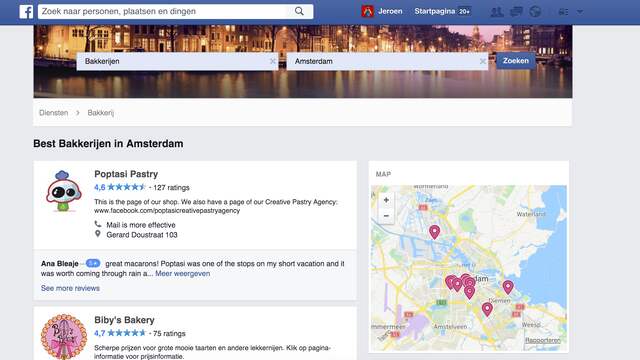640x360 pixels.
Task: Open the Bakkerij breadcrumb
Action: coord(100,113)
